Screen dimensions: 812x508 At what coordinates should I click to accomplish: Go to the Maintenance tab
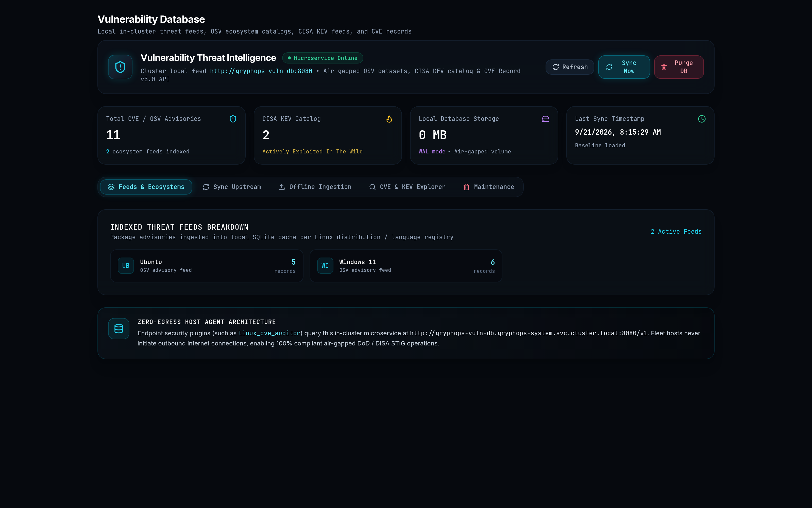pyautogui.click(x=488, y=187)
